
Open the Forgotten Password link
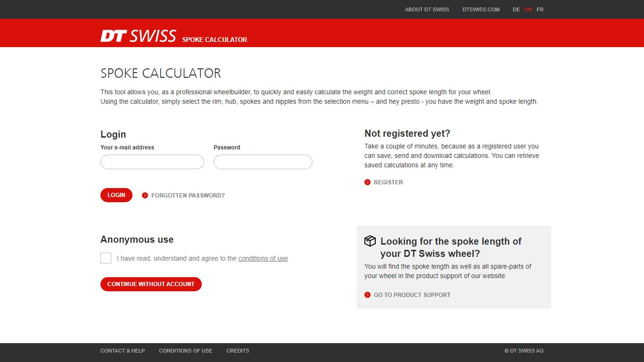pyautogui.click(x=188, y=196)
